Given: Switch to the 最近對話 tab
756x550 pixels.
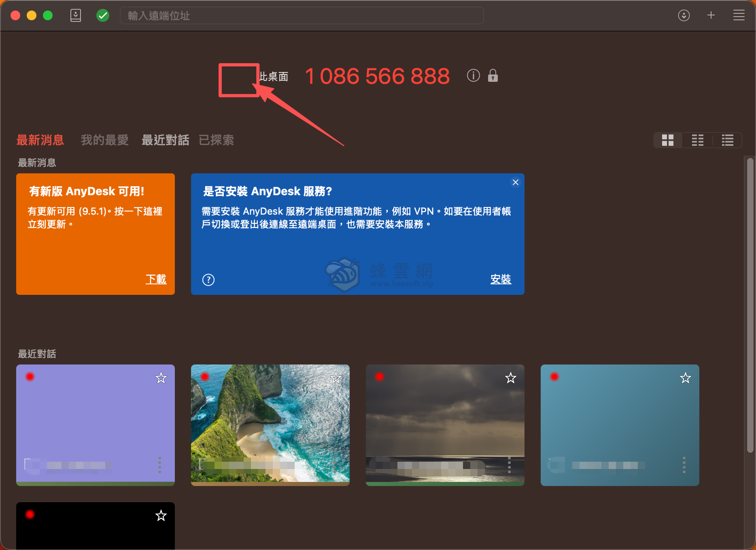Looking at the screenshot, I should (x=165, y=140).
